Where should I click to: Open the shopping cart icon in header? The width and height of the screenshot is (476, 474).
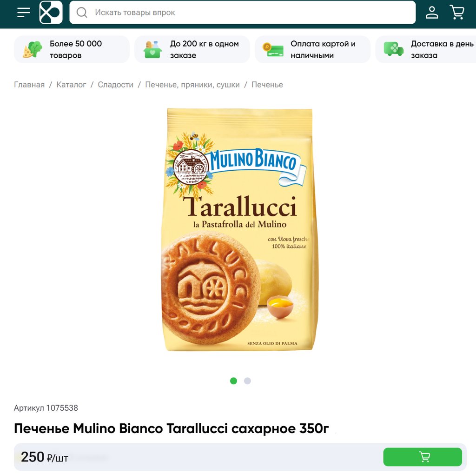coord(457,13)
